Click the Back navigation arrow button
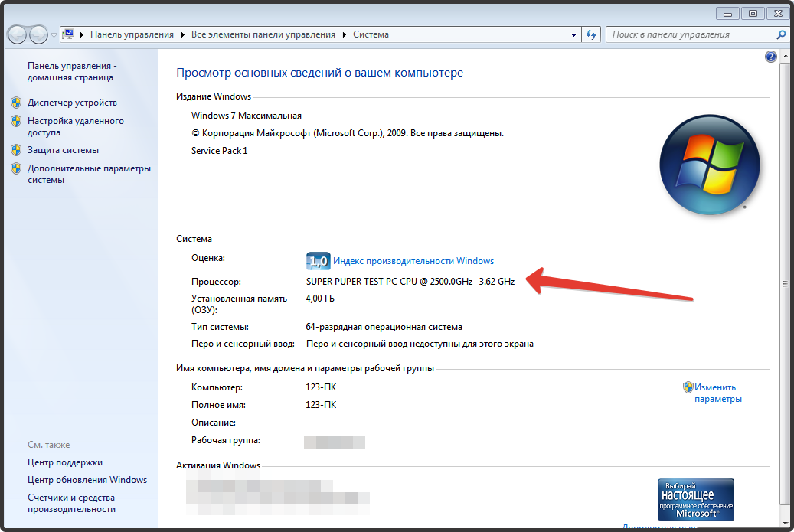Screen dimensions: 794x532 click(x=16, y=34)
